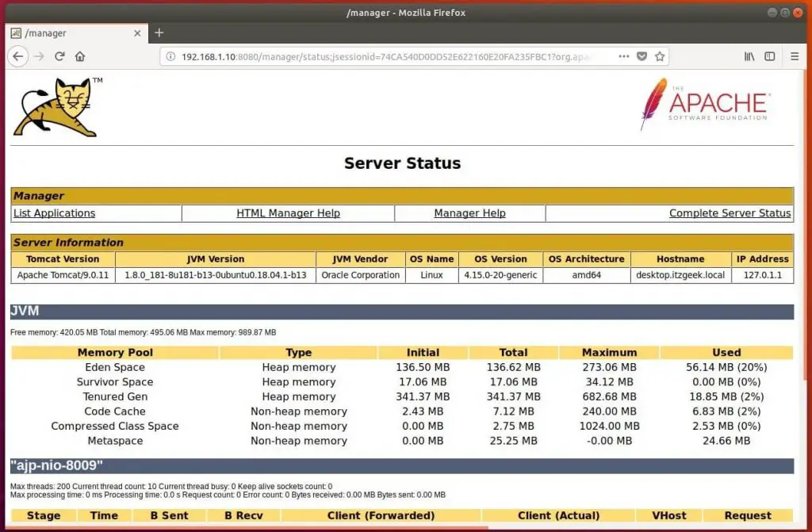
Task: Click the desktop.itzgeek.local hostname cell
Action: click(680, 275)
